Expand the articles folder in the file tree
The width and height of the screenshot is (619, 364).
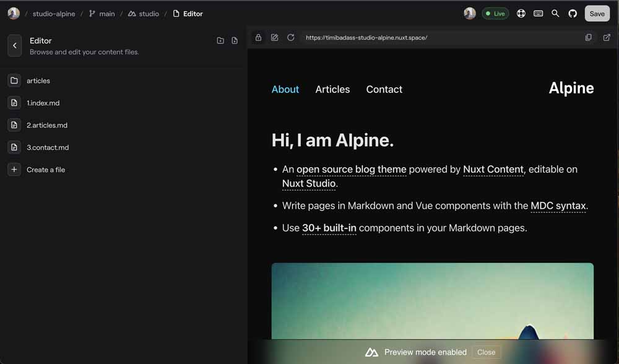tap(38, 80)
